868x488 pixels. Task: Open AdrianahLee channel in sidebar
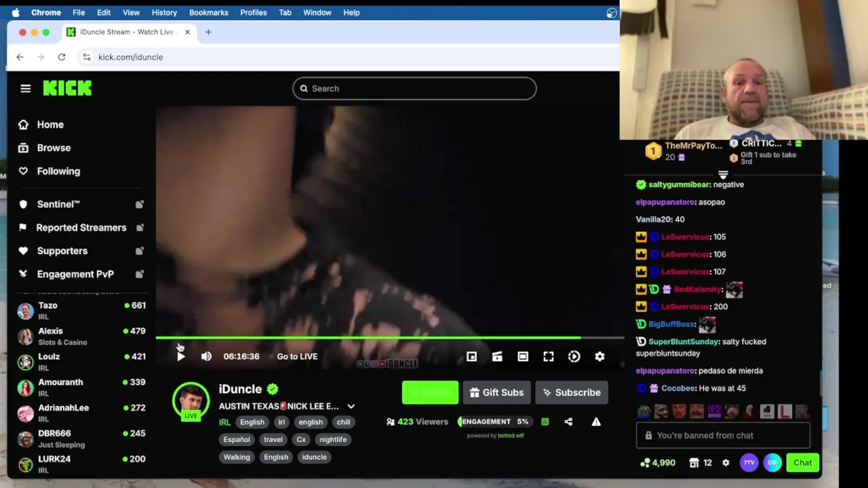(x=81, y=413)
